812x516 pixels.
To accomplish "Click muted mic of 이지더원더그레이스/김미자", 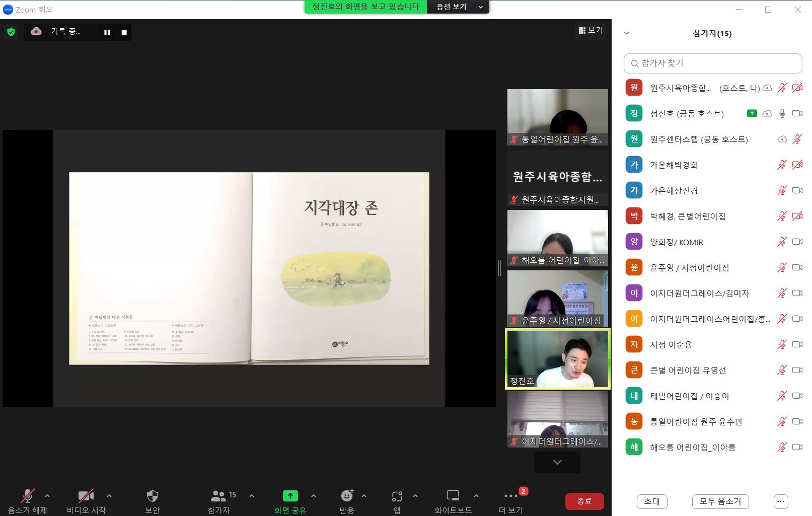I will coord(782,293).
